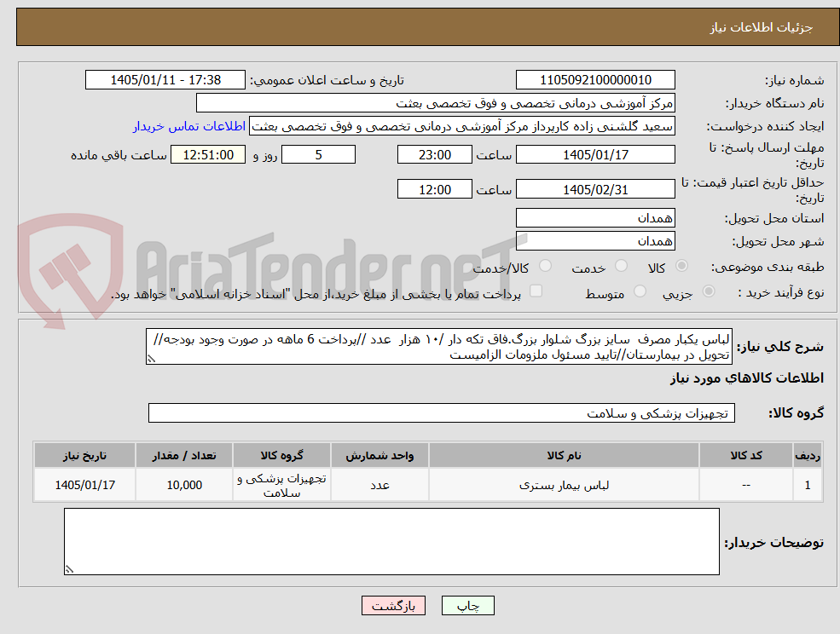Click the announcement date field 1405/01/11 - 17:38
This screenshot has width=840, height=634.
[165, 80]
